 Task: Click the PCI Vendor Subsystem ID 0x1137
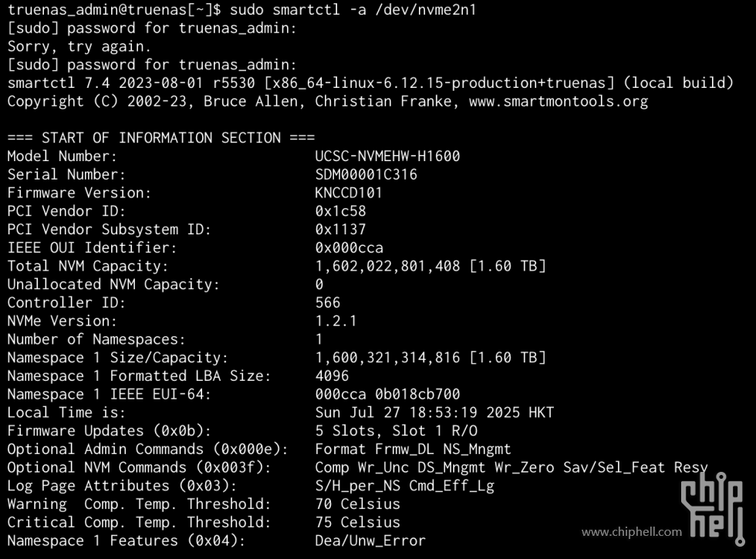[x=340, y=230]
